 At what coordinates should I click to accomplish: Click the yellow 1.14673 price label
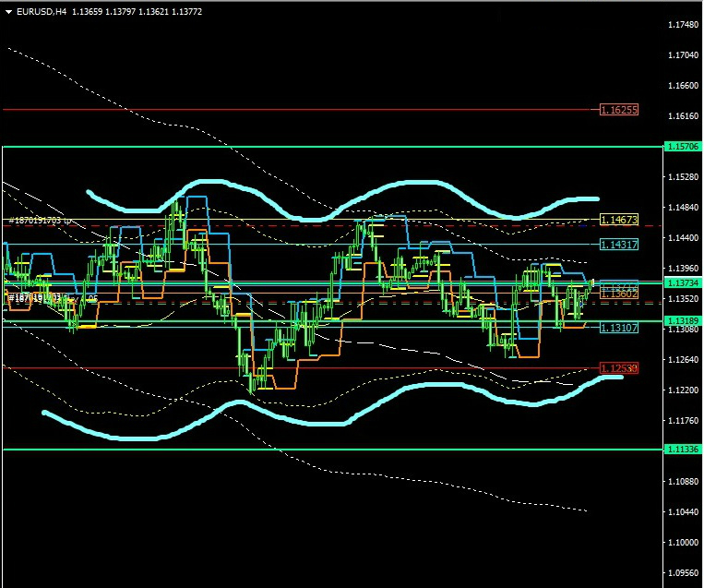[x=618, y=220]
